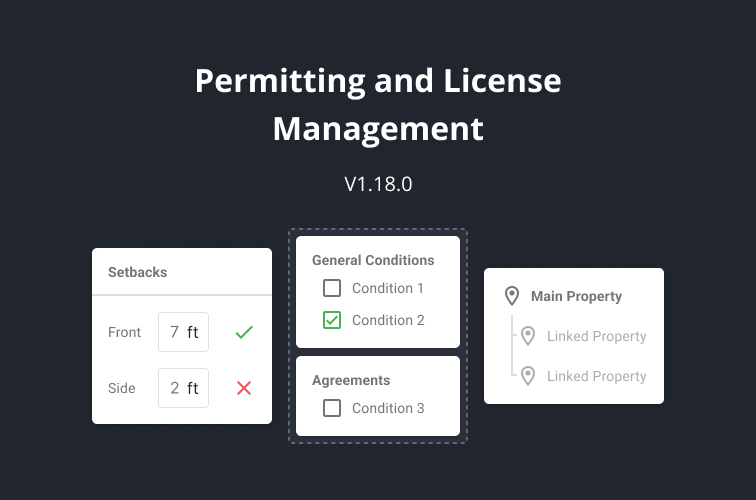Click the General Conditions section heading
Image resolution: width=756 pixels, height=500 pixels.
pyautogui.click(x=373, y=260)
